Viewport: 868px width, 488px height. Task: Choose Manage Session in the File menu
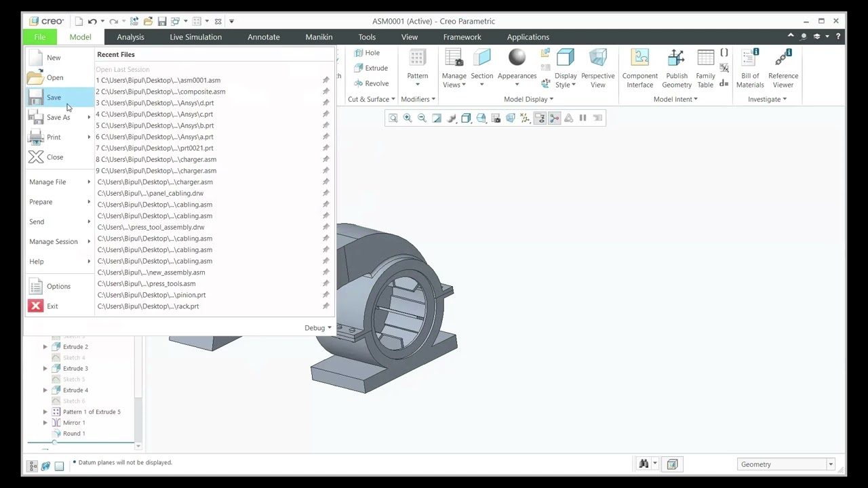point(60,241)
